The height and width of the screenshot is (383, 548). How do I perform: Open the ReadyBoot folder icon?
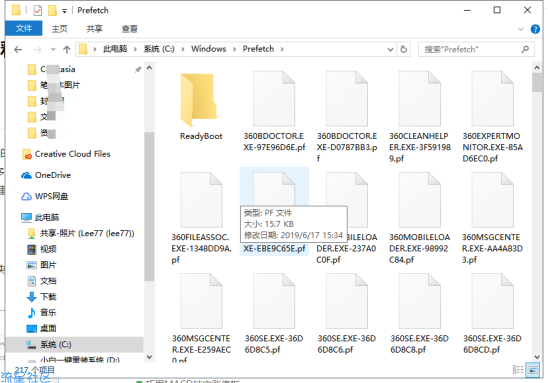pos(198,100)
